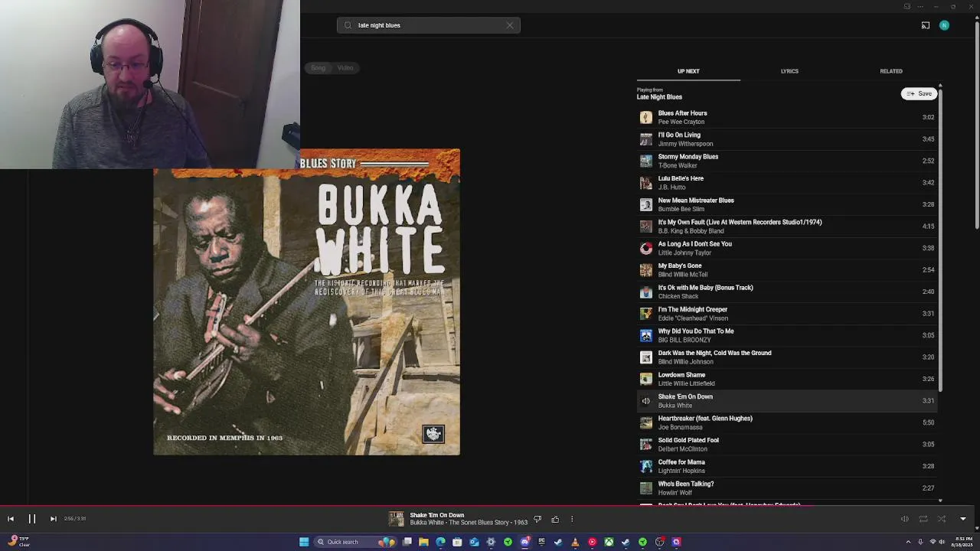Play Who's Been Talking? by Howlin' Wolf
The width and height of the screenshot is (980, 551).
(x=787, y=488)
